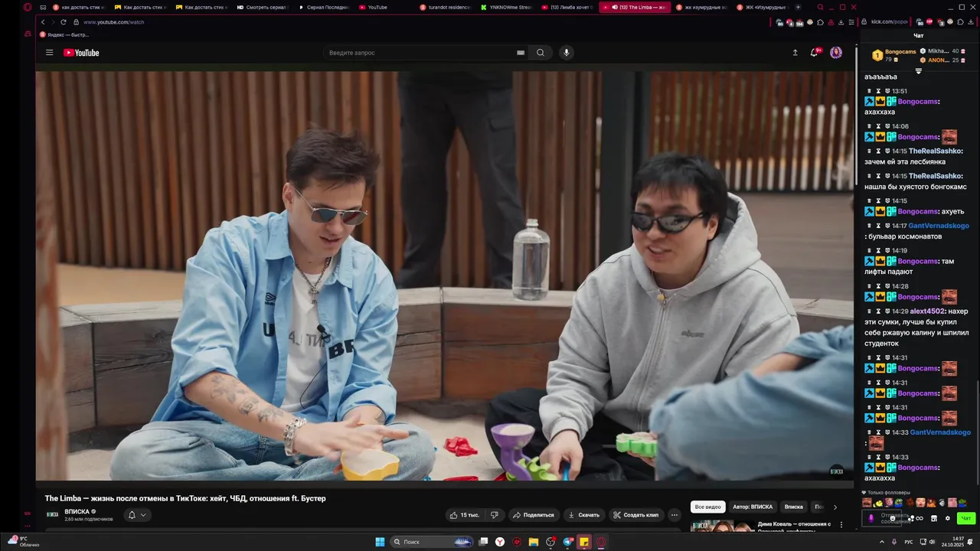
Task: Go to the YouTube home logo
Action: [81, 53]
